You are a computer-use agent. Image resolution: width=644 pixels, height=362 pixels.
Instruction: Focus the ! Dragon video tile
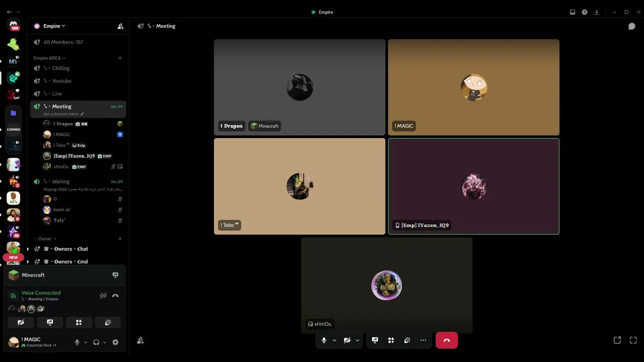(x=299, y=87)
